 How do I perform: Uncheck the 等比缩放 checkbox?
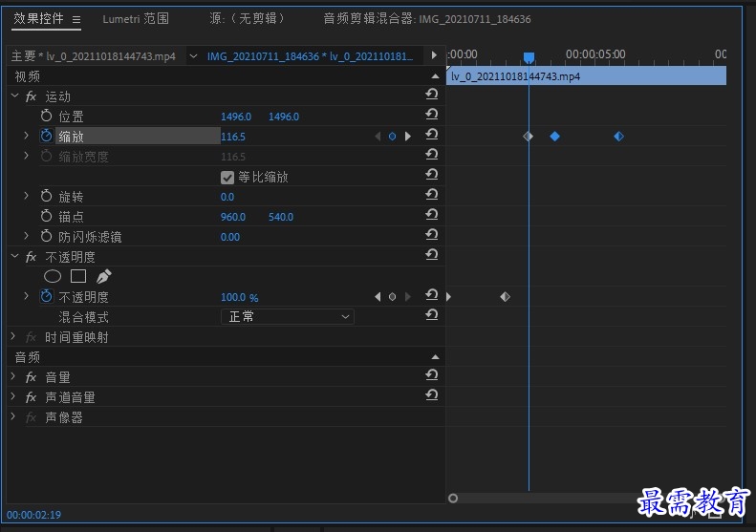pos(227,178)
